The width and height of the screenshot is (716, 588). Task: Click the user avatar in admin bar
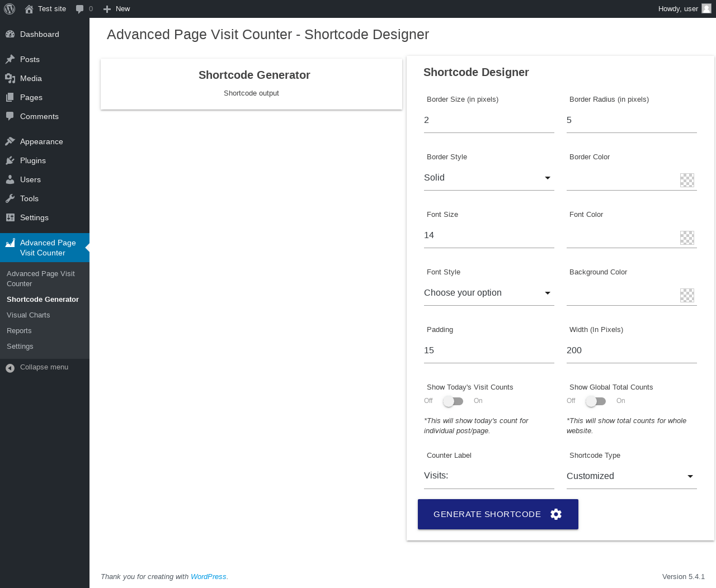(x=706, y=8)
